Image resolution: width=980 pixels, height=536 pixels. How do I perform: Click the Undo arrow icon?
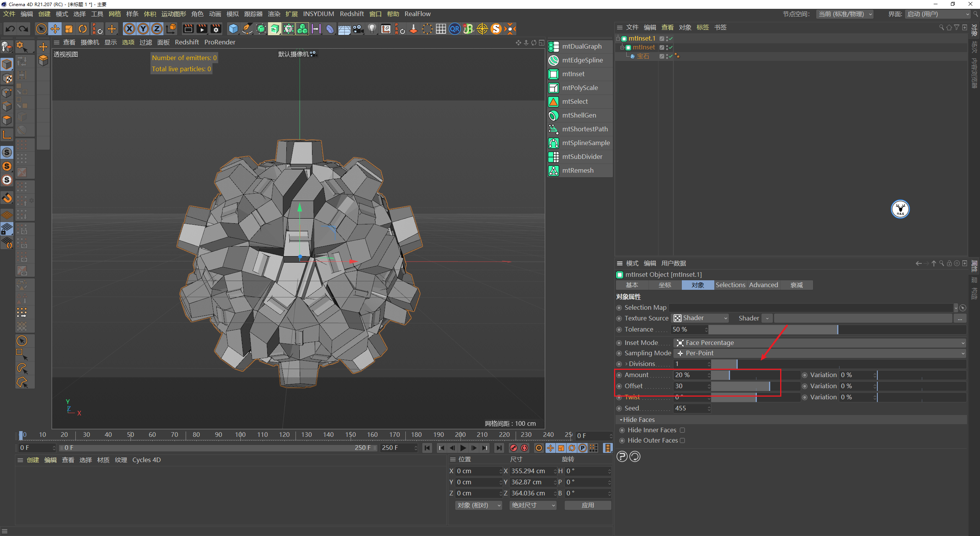pos(10,29)
